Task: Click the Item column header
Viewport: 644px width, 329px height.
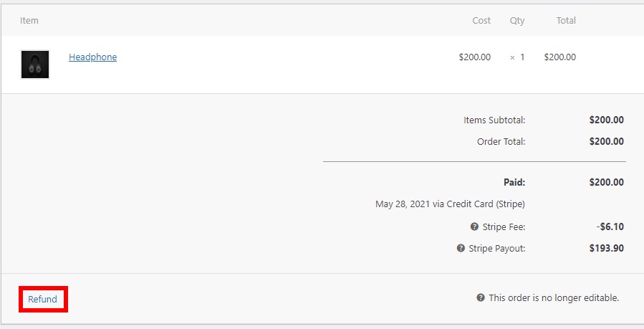Action: [x=29, y=20]
